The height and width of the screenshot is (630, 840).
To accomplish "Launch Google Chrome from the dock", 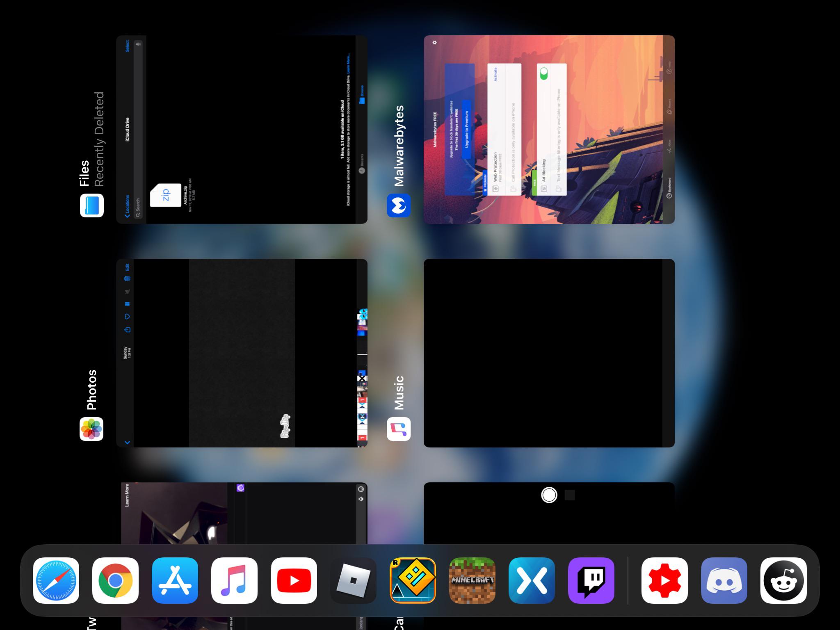I will click(x=116, y=581).
